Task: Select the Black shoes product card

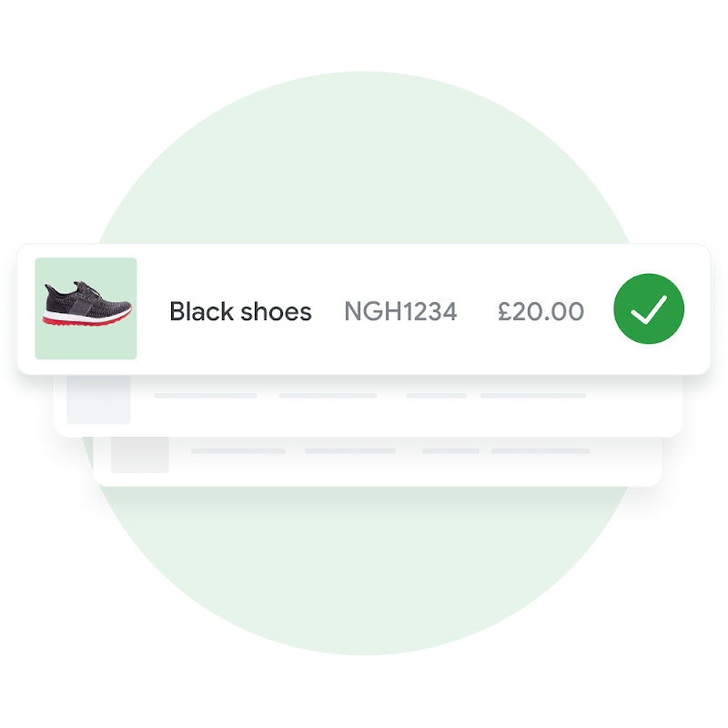Action: coord(363,308)
